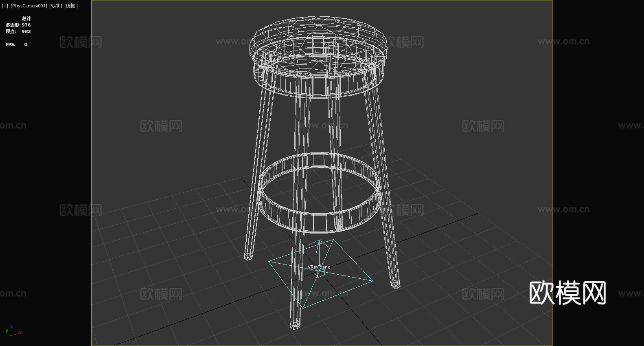Click the 顶点: 982 vertex count statistic
This screenshot has width=644, height=346.
pos(18,31)
